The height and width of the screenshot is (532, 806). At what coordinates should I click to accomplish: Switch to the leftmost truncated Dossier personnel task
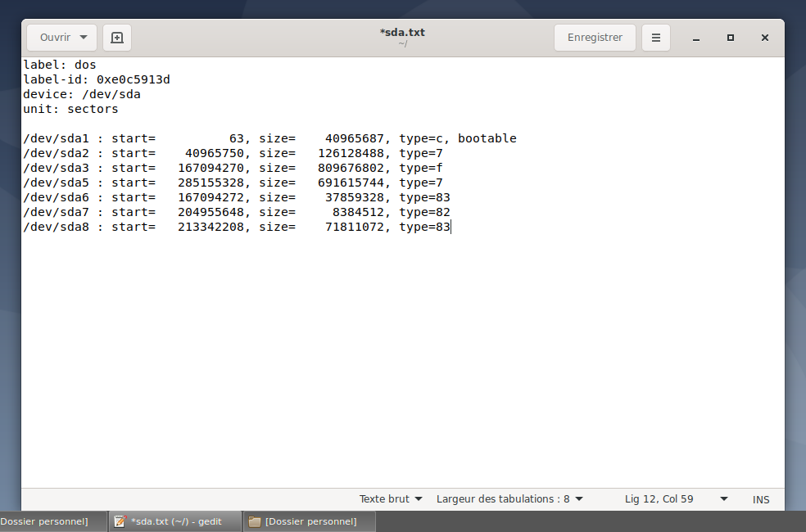pyautogui.click(x=51, y=521)
